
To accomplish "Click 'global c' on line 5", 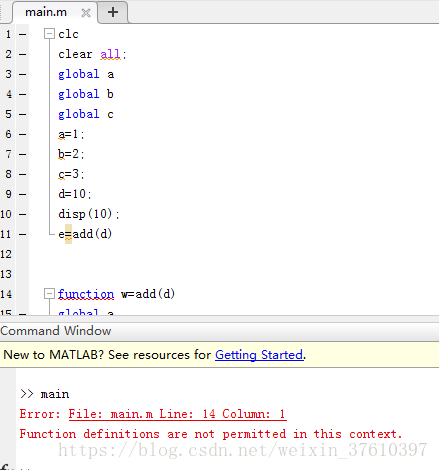I will (86, 114).
